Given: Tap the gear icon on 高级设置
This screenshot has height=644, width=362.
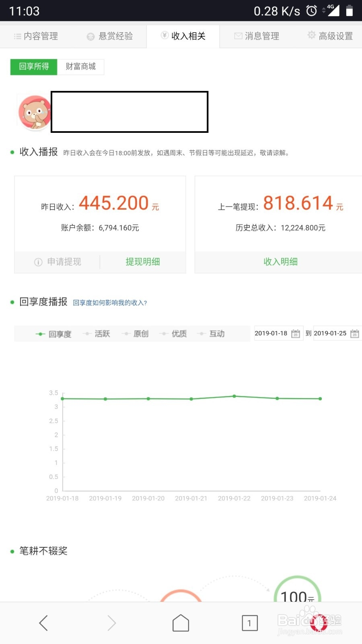Looking at the screenshot, I should click(x=311, y=35).
